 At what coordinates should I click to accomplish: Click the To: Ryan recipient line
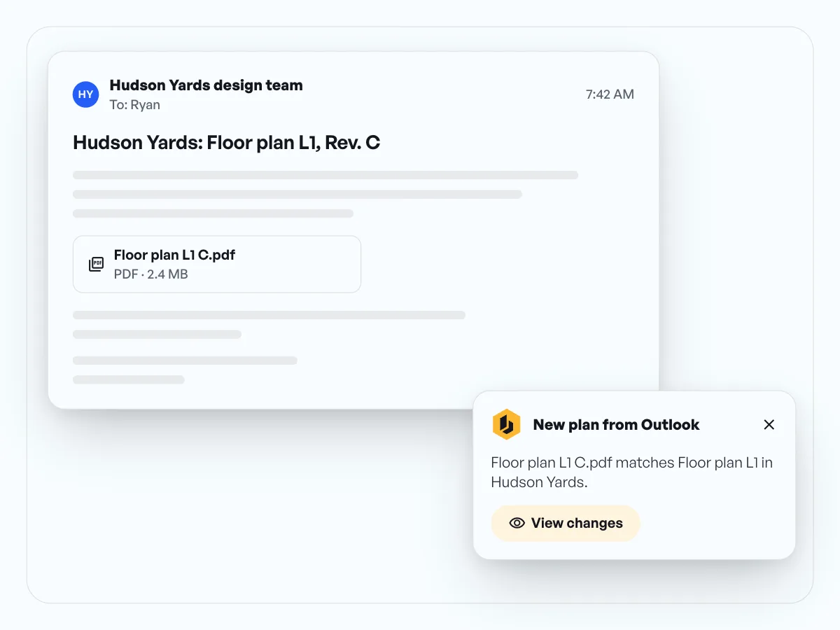(135, 105)
